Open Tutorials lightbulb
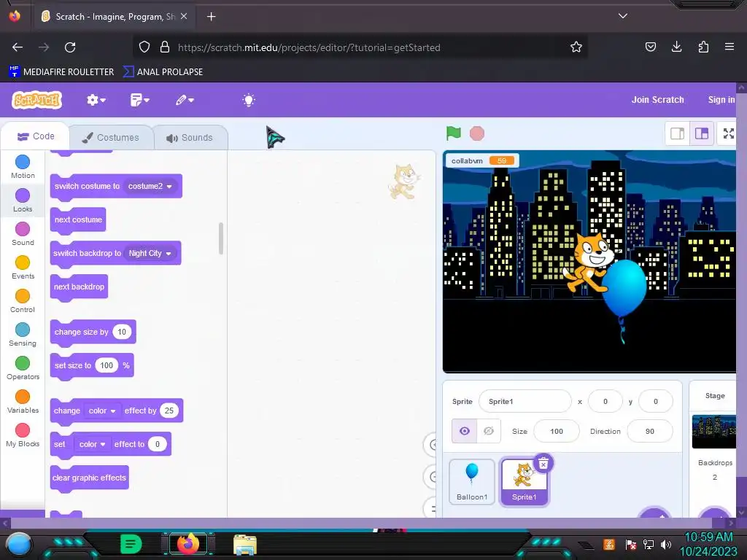This screenshot has width=747, height=560. [x=248, y=100]
